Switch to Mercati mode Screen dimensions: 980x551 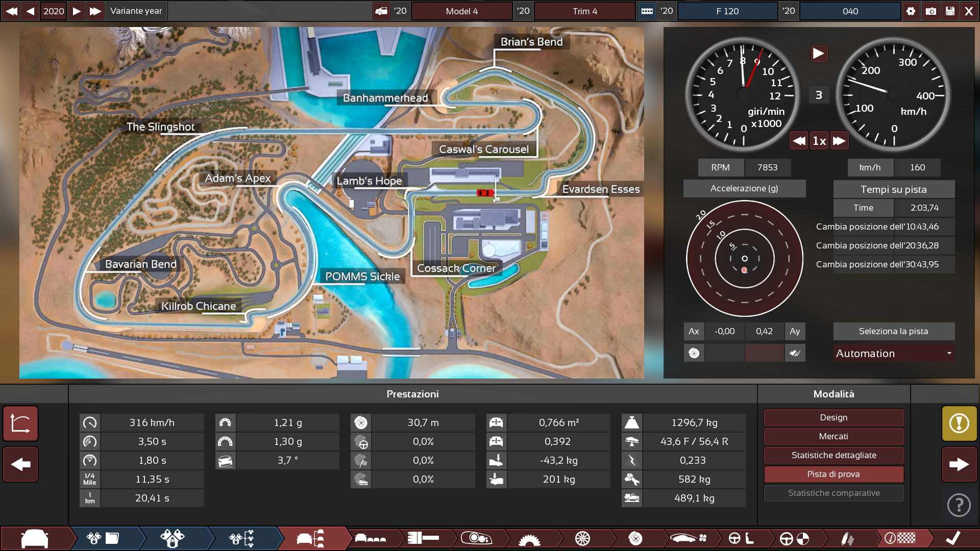pos(834,436)
